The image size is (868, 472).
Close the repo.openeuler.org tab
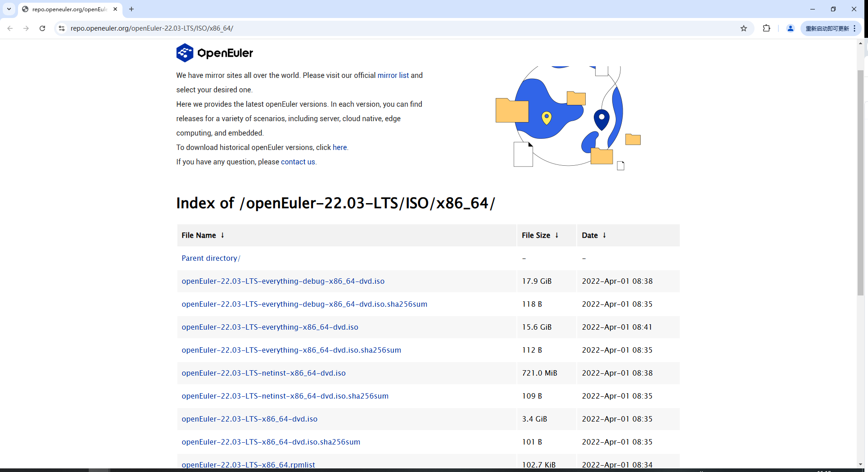(x=115, y=9)
